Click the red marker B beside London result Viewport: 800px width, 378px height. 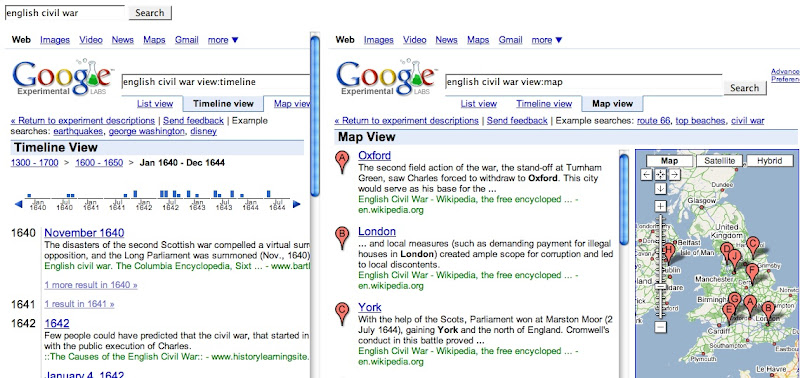point(342,238)
